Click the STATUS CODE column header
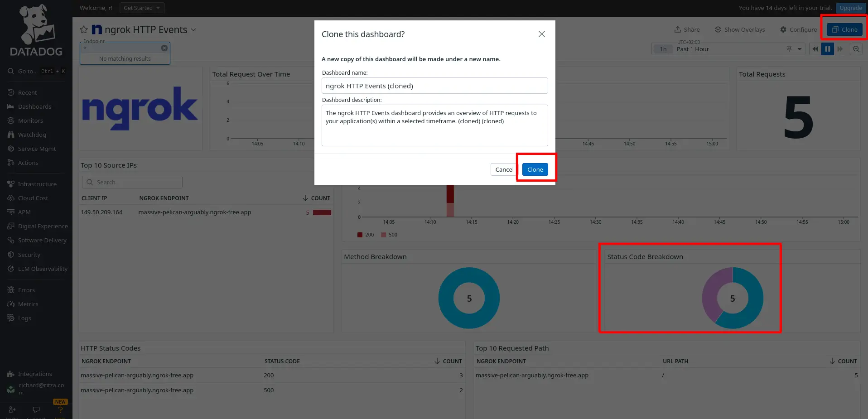This screenshot has width=868, height=419. point(282,361)
